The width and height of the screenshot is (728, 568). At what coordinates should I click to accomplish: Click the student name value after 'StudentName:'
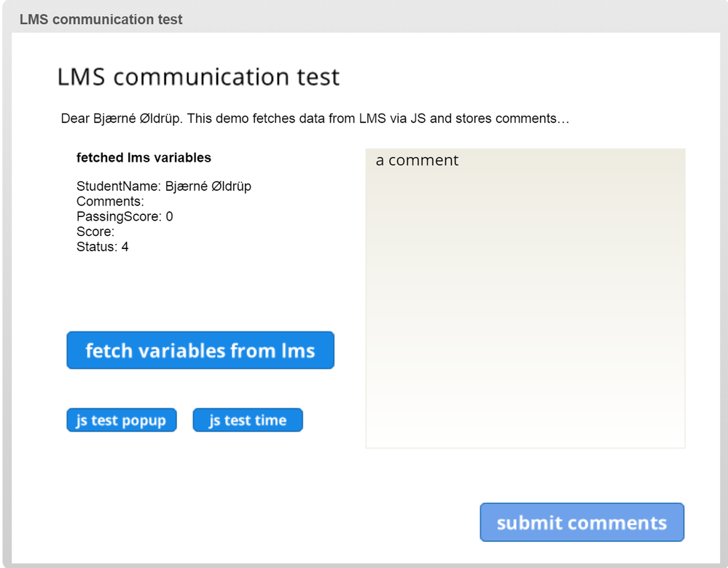[x=208, y=186]
